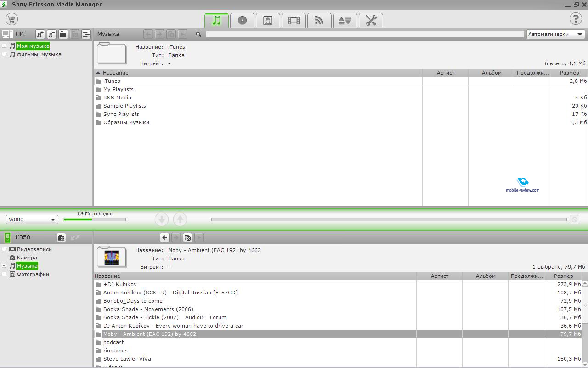
Task: Switch to the Video filmstrip tab
Action: [x=294, y=20]
